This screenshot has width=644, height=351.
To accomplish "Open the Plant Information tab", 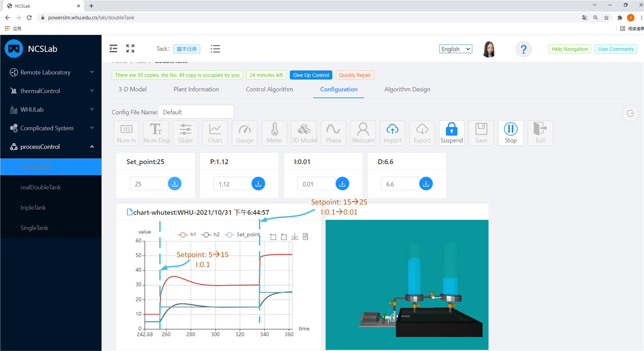I will [196, 89].
